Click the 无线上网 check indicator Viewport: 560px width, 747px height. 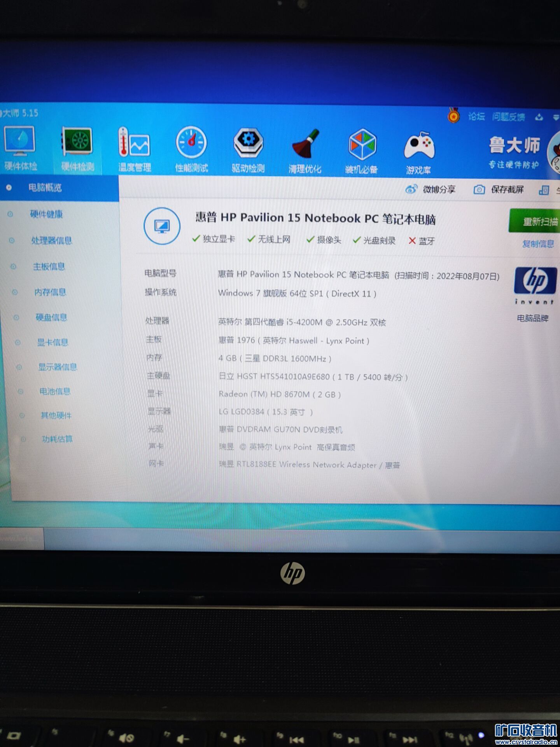pyautogui.click(x=269, y=239)
